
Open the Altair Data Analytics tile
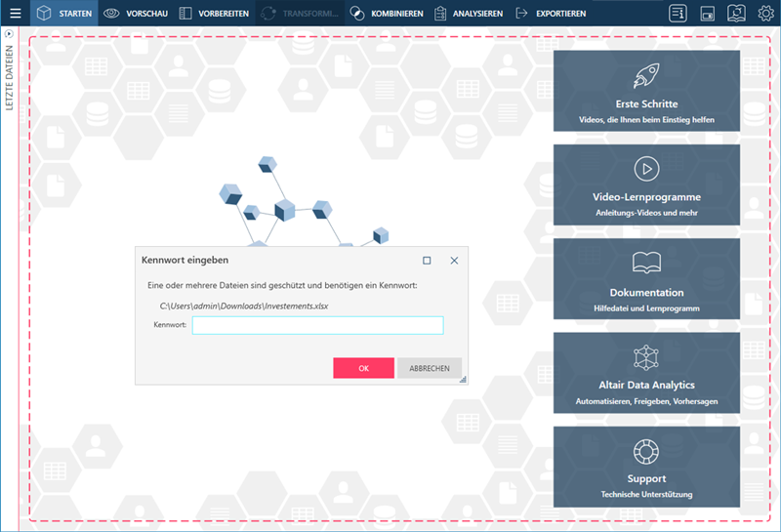click(x=646, y=373)
